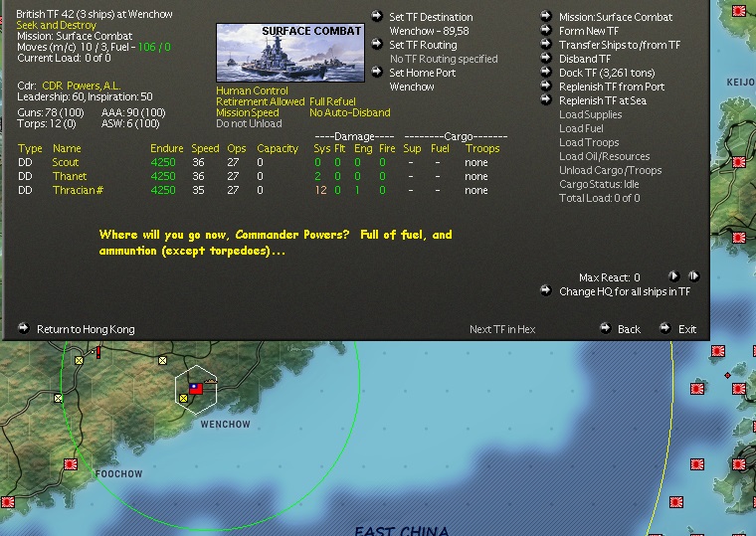
Task: Choose Replenish TF at Sea
Action: coord(603,100)
